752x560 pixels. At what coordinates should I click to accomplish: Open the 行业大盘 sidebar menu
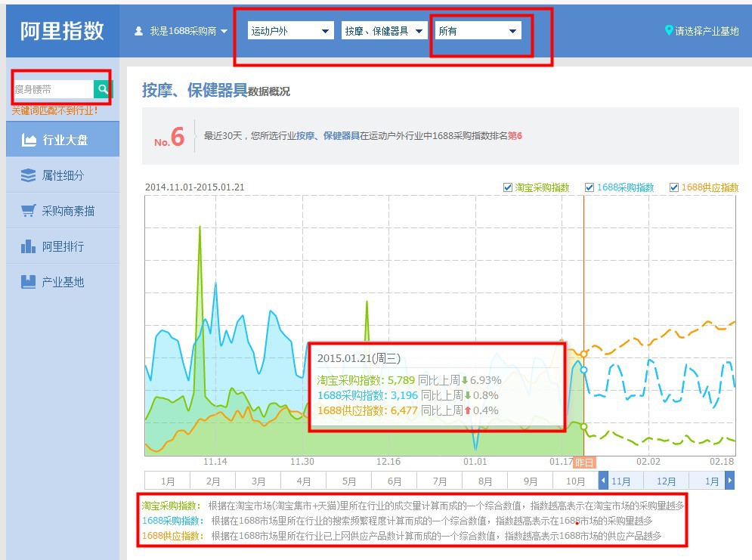63,140
